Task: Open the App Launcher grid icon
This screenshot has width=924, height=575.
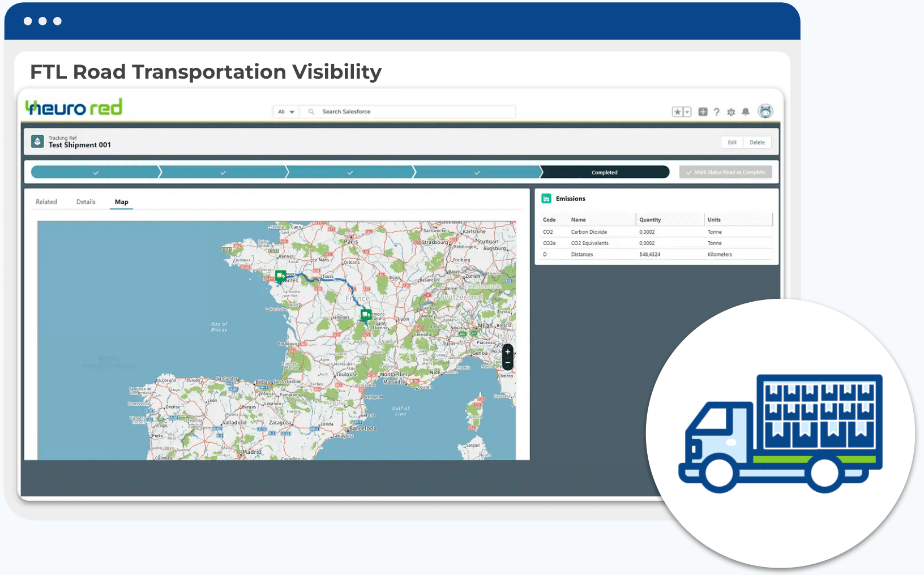Action: pos(703,111)
